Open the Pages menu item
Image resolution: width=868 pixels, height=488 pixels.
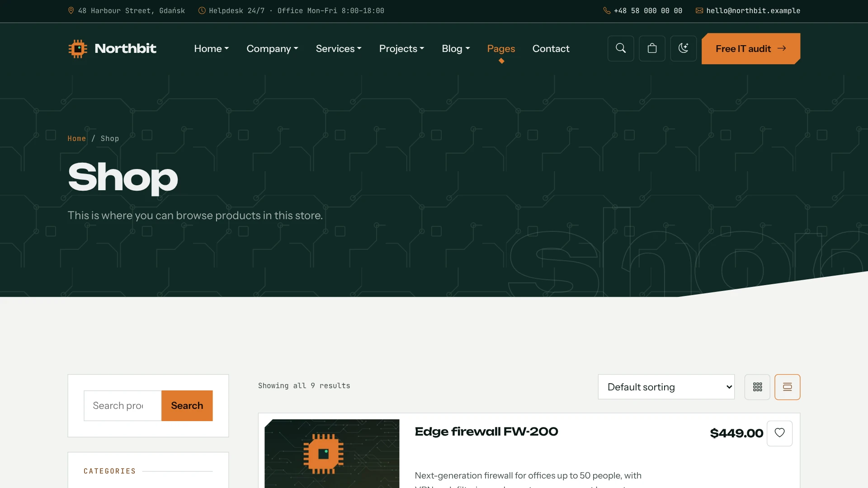[501, 48]
